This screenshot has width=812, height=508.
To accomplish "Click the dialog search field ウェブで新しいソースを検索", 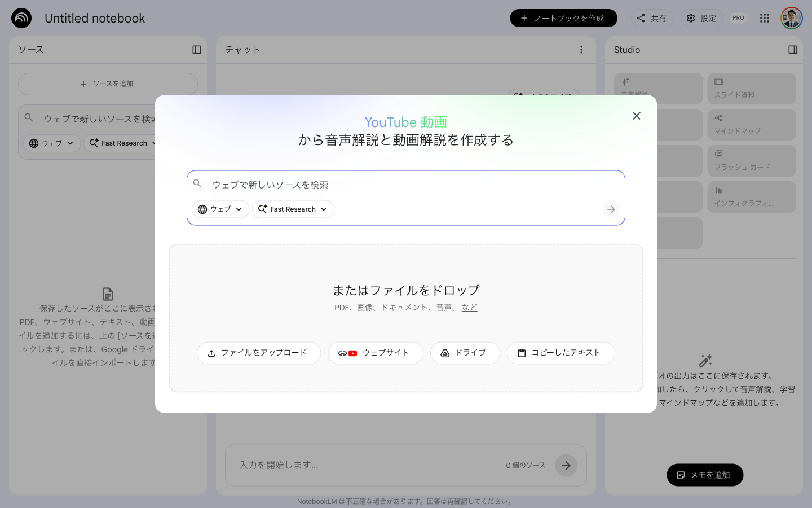I will [x=406, y=185].
